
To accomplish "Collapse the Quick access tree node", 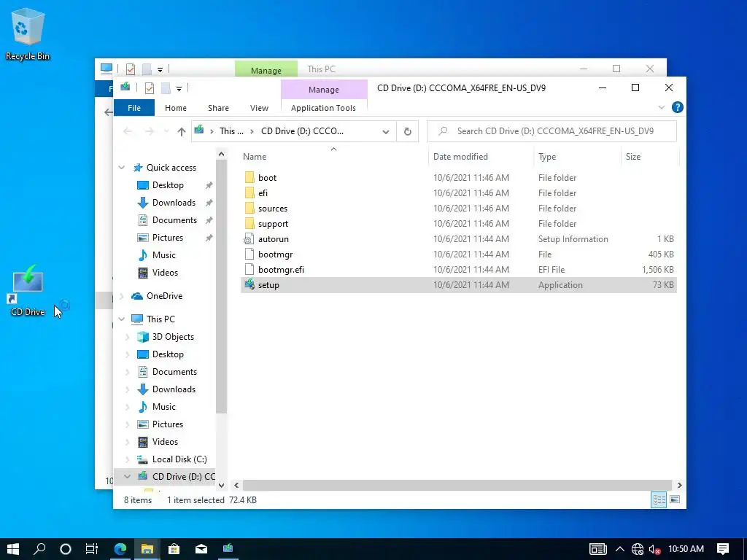I will click(122, 168).
